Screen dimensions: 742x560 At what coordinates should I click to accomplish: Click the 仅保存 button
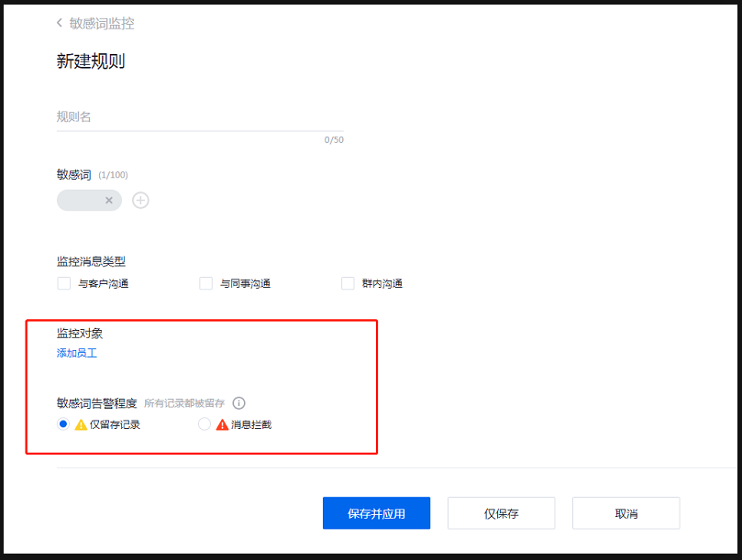tap(502, 513)
